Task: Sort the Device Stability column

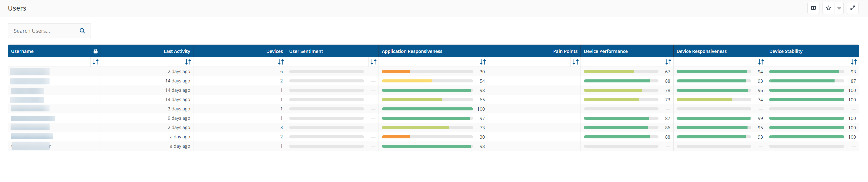Action: coord(853,62)
